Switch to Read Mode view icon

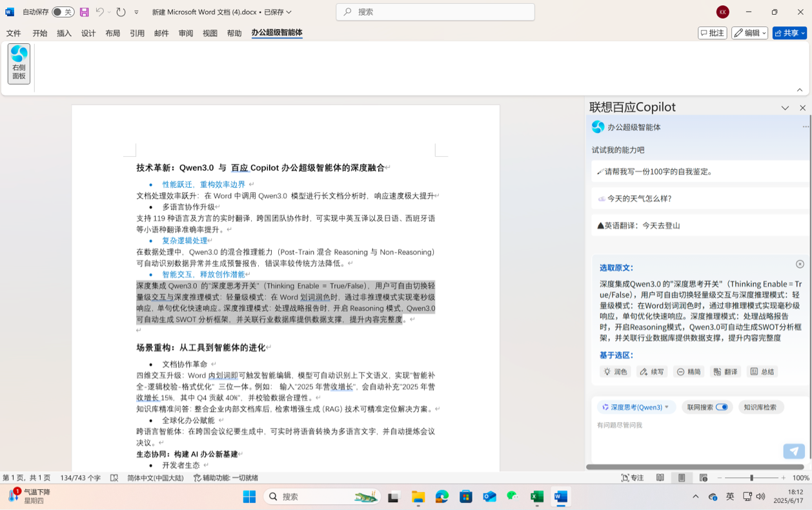click(x=660, y=478)
